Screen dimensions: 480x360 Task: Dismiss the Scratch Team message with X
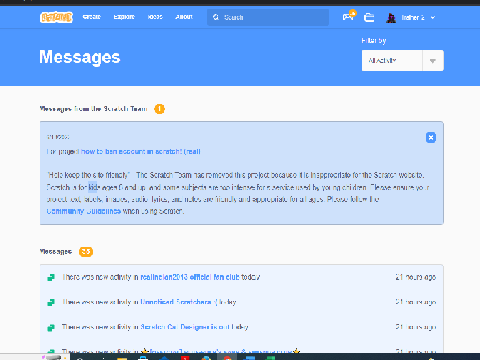pos(431,137)
